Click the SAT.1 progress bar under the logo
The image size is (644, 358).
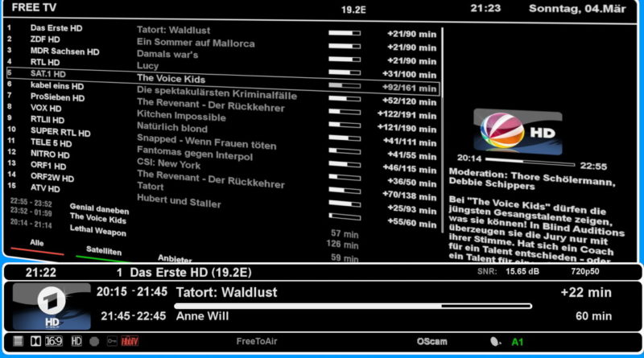(x=530, y=162)
